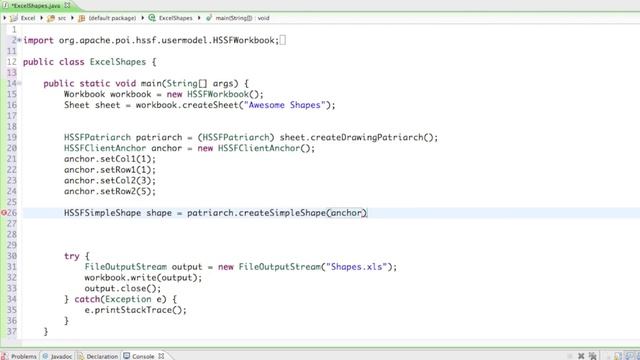This screenshot has width=640, height=360.
Task: Click Remove Launch X icon in Console toolbar
Action: [x=581, y=356]
